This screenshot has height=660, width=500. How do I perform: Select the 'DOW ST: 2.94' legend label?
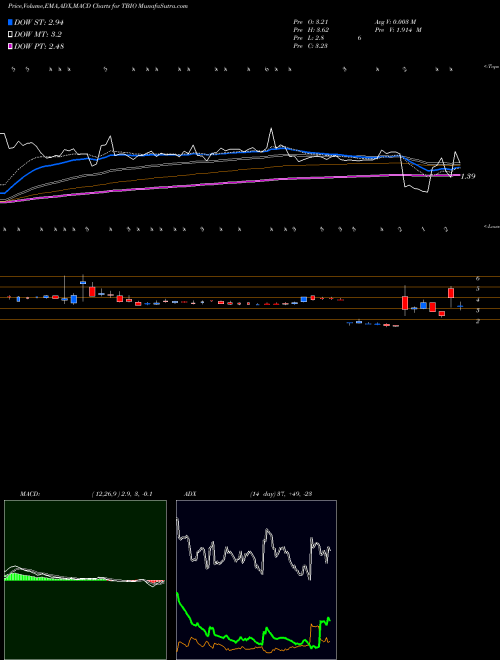[39, 22]
